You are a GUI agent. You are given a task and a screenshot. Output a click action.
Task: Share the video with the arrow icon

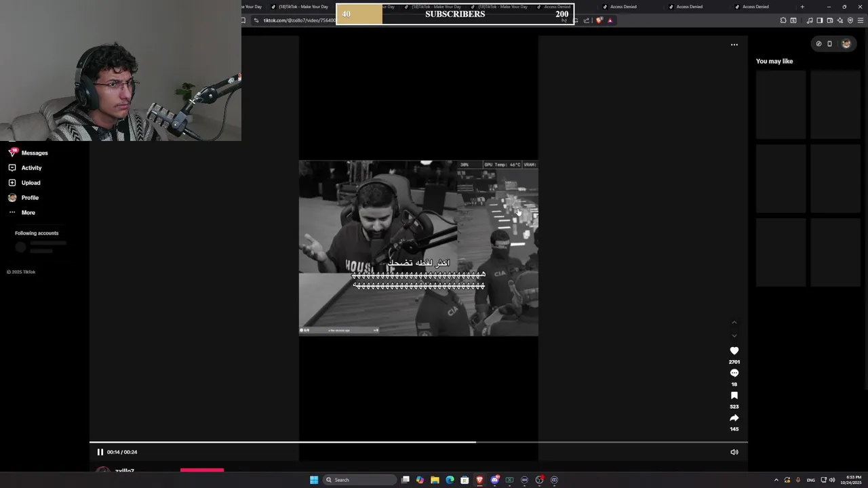click(734, 418)
